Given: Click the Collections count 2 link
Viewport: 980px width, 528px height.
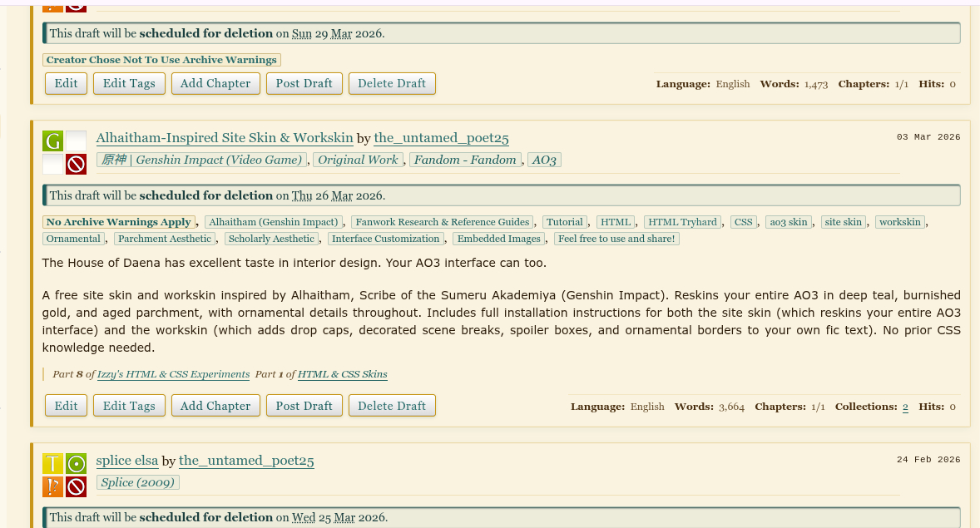Looking at the screenshot, I should pos(905,407).
